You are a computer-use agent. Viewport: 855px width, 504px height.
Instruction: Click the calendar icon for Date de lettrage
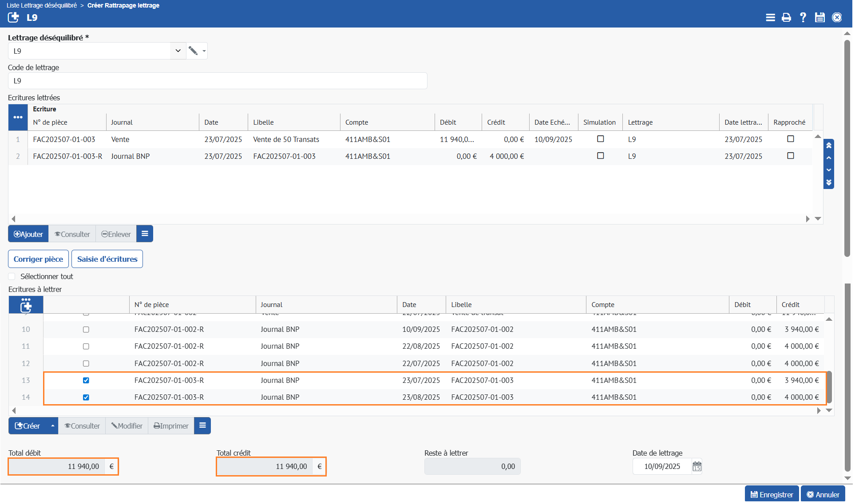[697, 466]
